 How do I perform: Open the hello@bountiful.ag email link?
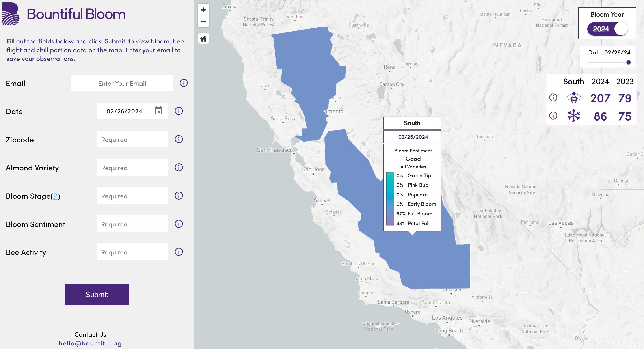coord(90,343)
